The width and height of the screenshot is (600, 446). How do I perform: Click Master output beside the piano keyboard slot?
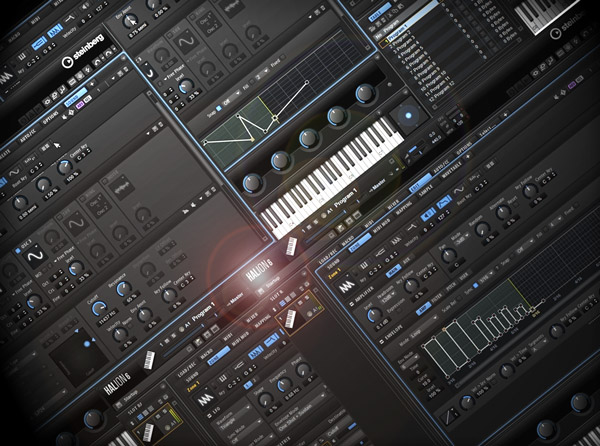377,186
